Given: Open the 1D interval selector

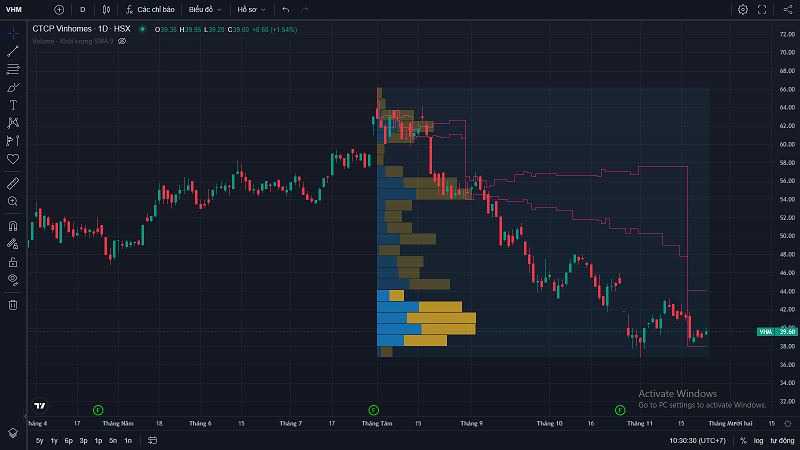Looking at the screenshot, I should (82, 9).
